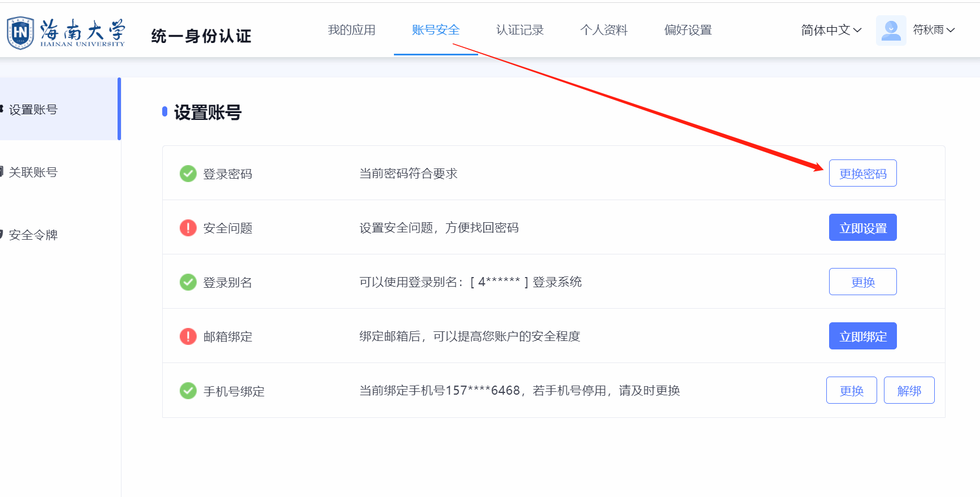The width and height of the screenshot is (980, 497).
Task: Click the 登录密码 label
Action: (x=228, y=174)
